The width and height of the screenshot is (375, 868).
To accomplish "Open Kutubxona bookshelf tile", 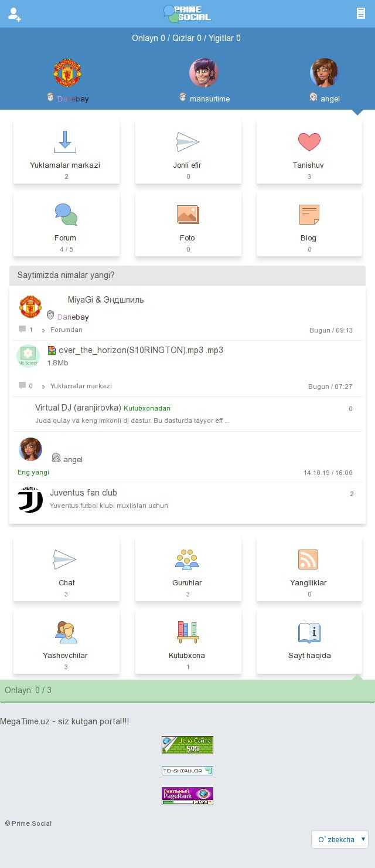I will tap(188, 642).
